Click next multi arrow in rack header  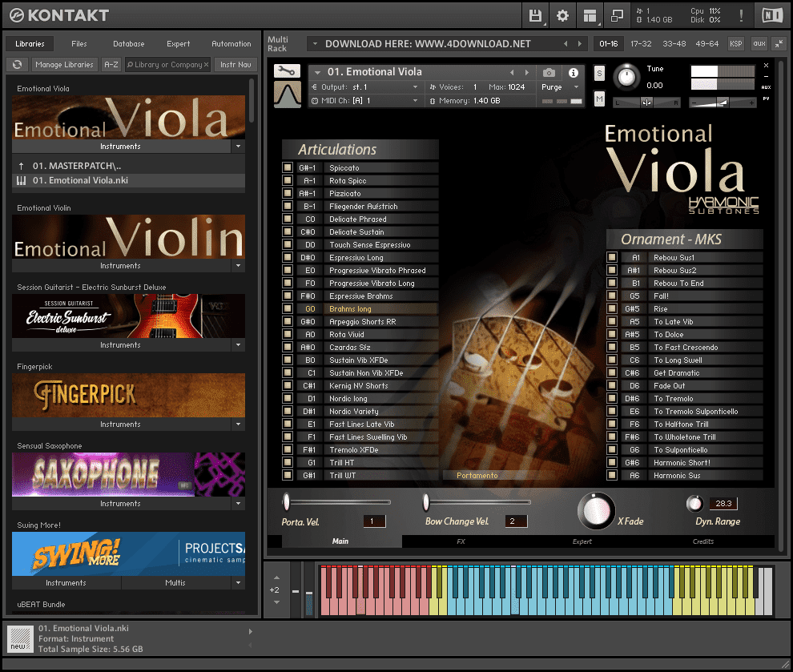580,44
